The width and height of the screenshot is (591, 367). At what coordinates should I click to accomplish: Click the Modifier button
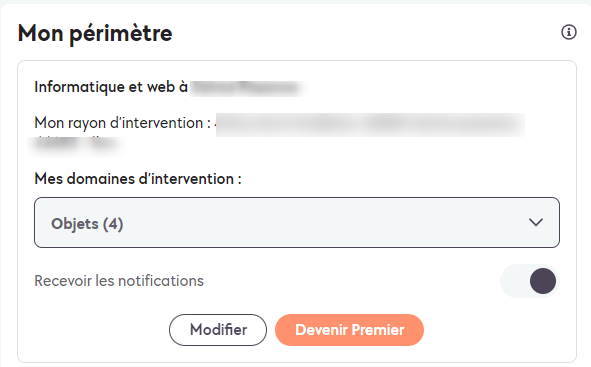(x=218, y=330)
